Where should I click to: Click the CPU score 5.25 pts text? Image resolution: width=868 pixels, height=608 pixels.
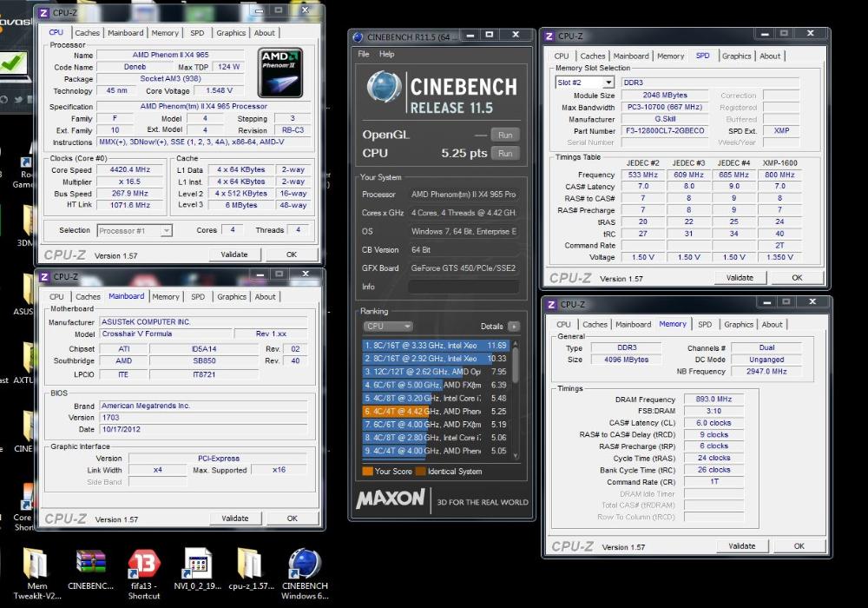point(464,153)
